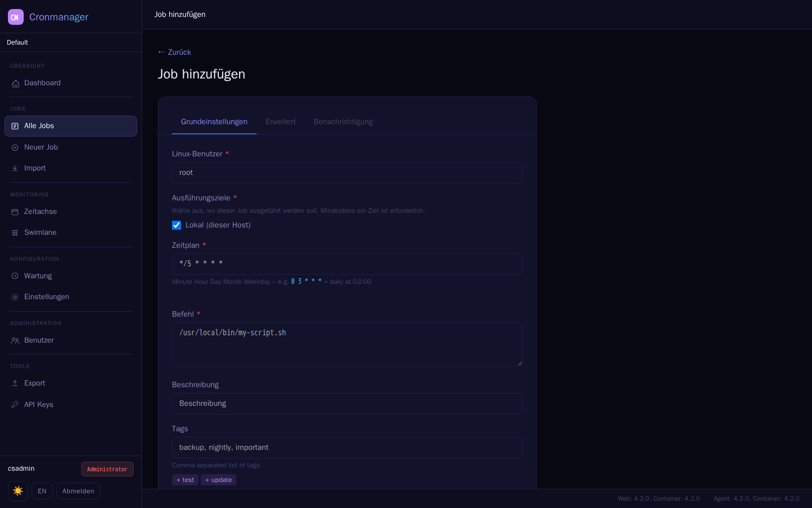The width and height of the screenshot is (812, 508).
Task: Click the example cron expression 0 3 * * *
Action: coord(306,281)
